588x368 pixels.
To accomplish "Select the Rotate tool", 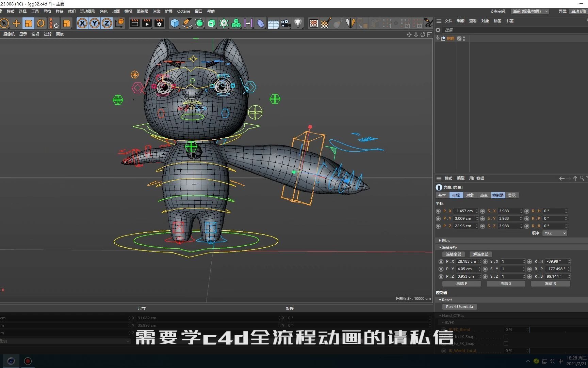I will pyautogui.click(x=41, y=23).
